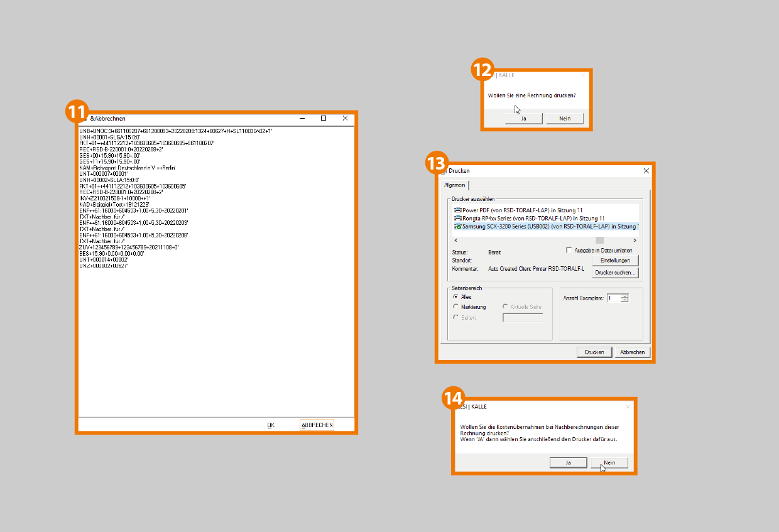Maximize the &Abbrechnen window
Screen dimensions: 779x532
(324, 118)
